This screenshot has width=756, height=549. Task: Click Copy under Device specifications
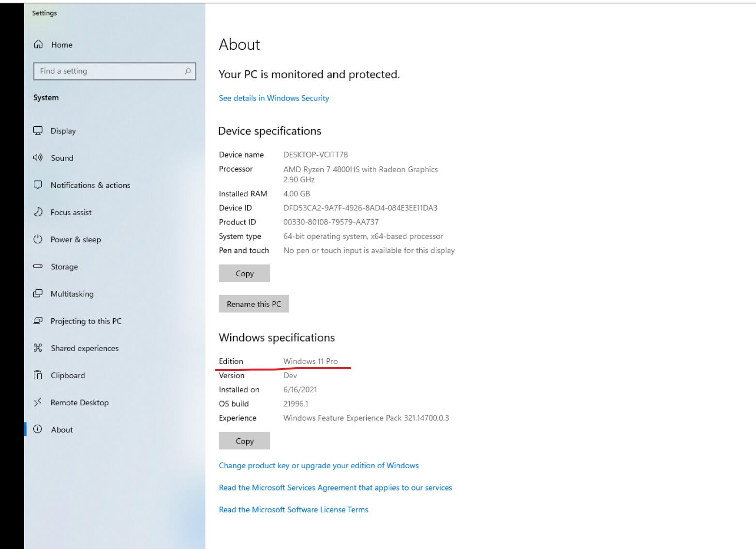click(244, 273)
